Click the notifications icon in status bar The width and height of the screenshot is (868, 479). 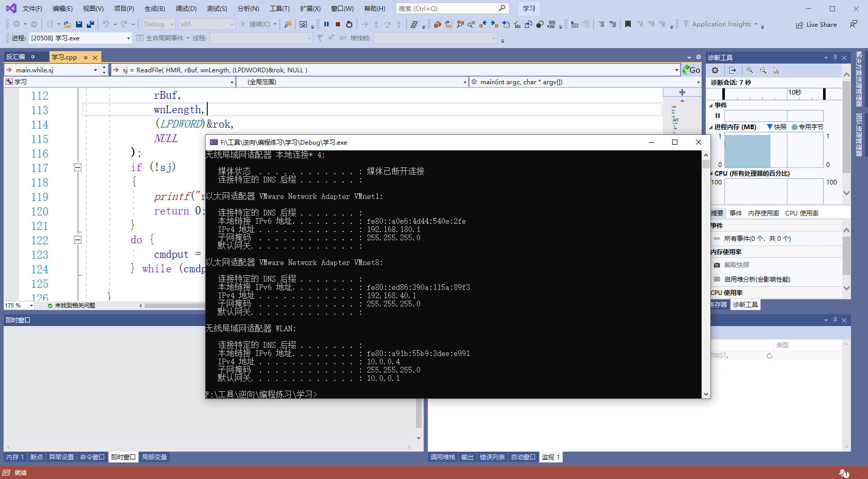click(x=844, y=473)
